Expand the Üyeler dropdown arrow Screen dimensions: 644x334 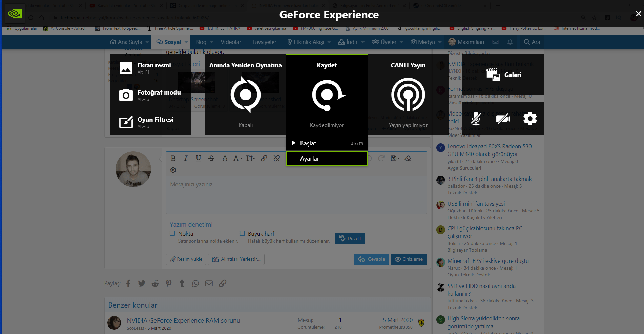401,42
